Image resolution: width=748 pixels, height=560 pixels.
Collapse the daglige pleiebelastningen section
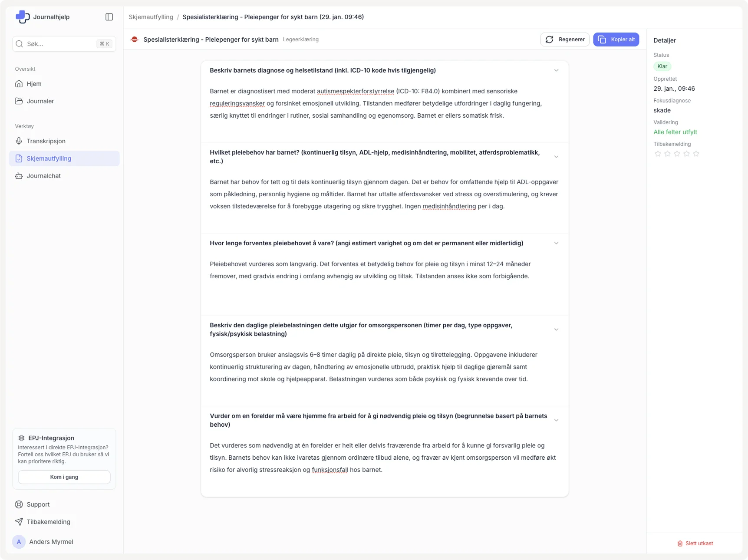click(x=556, y=329)
